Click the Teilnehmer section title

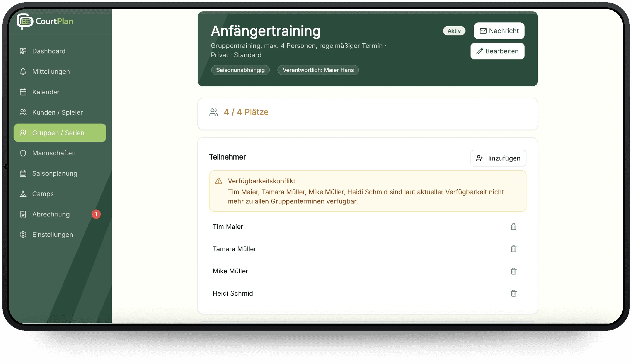point(228,157)
